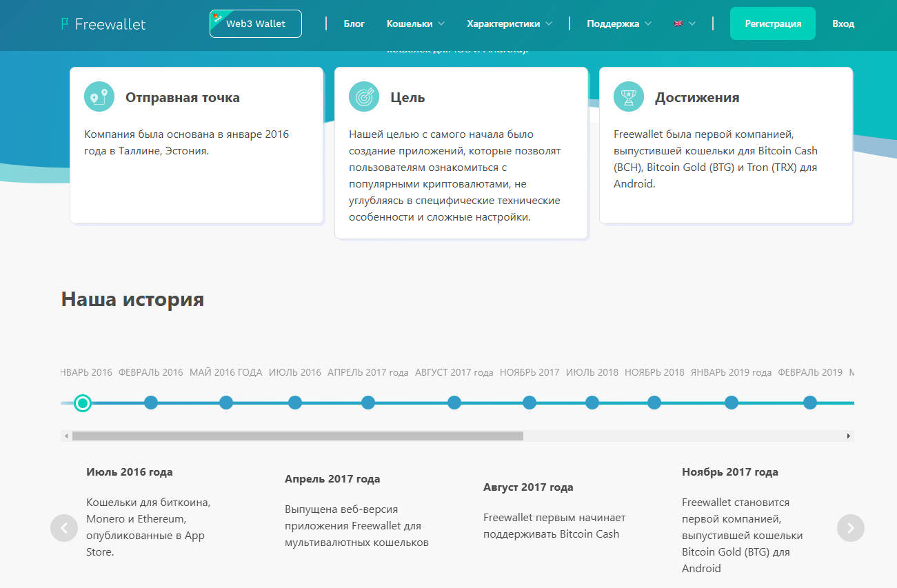Open the language flag selector
Viewport: 897px width, 588px height.
coord(684,23)
